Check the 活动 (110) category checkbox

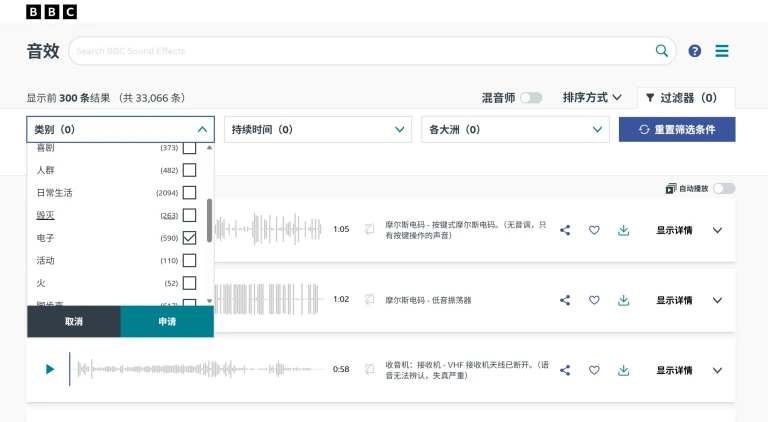click(x=190, y=260)
